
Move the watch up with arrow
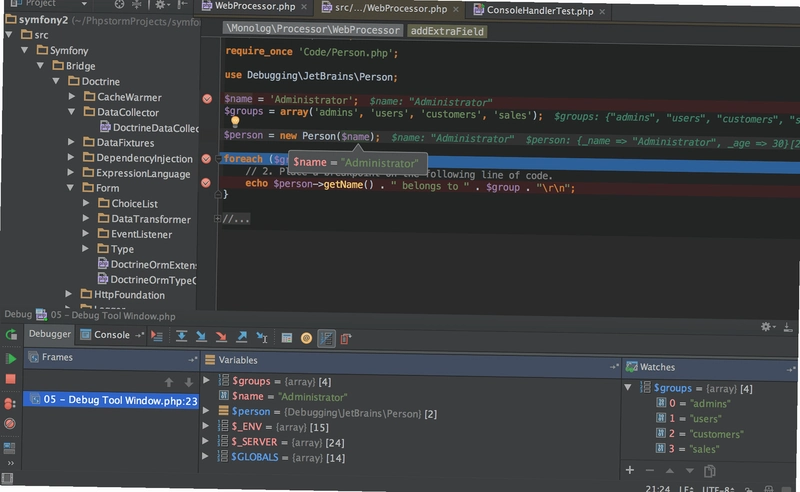tap(669, 471)
